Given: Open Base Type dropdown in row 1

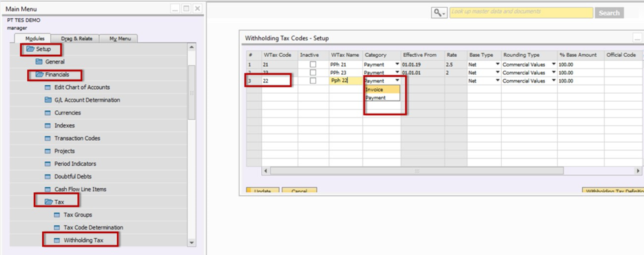Looking at the screenshot, I should [497, 65].
